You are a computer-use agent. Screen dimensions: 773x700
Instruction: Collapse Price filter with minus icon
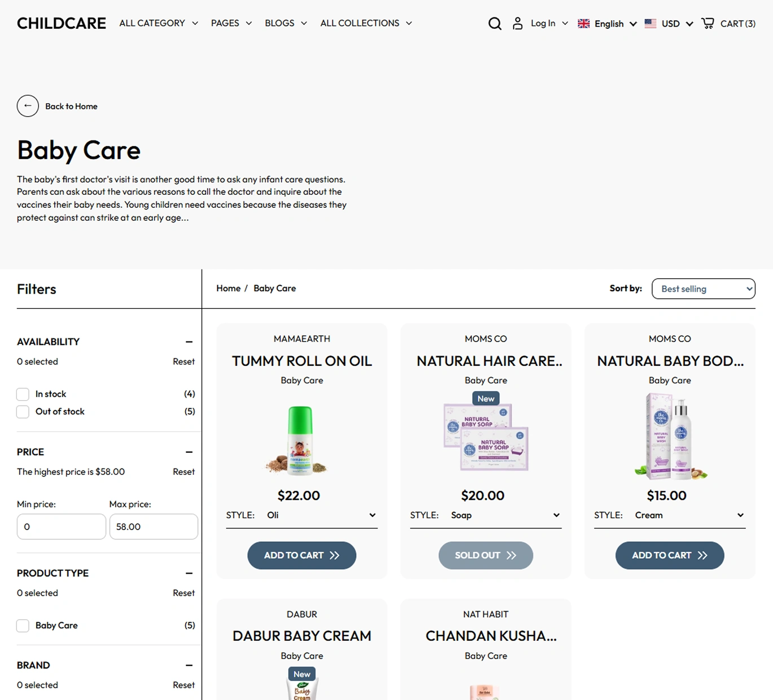tap(189, 452)
